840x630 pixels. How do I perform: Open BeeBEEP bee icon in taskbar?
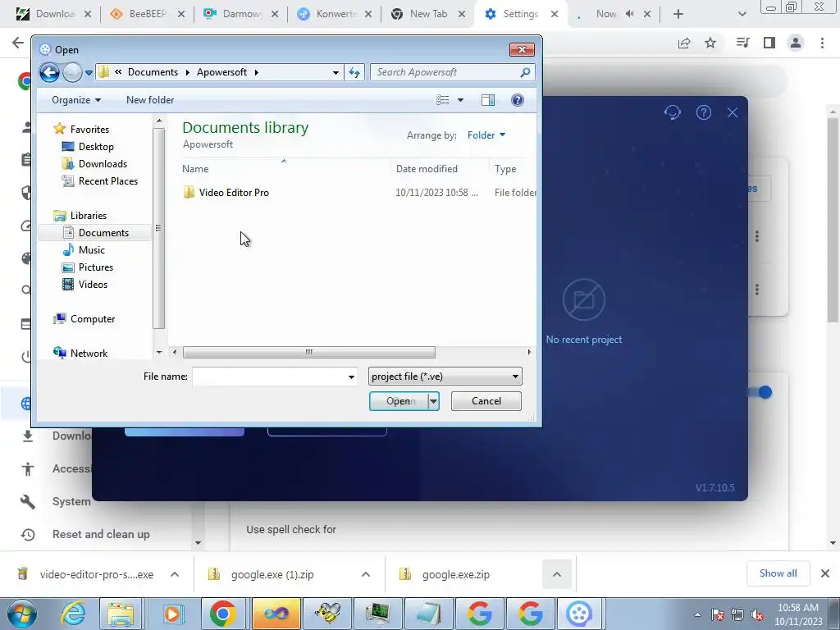(x=326, y=614)
